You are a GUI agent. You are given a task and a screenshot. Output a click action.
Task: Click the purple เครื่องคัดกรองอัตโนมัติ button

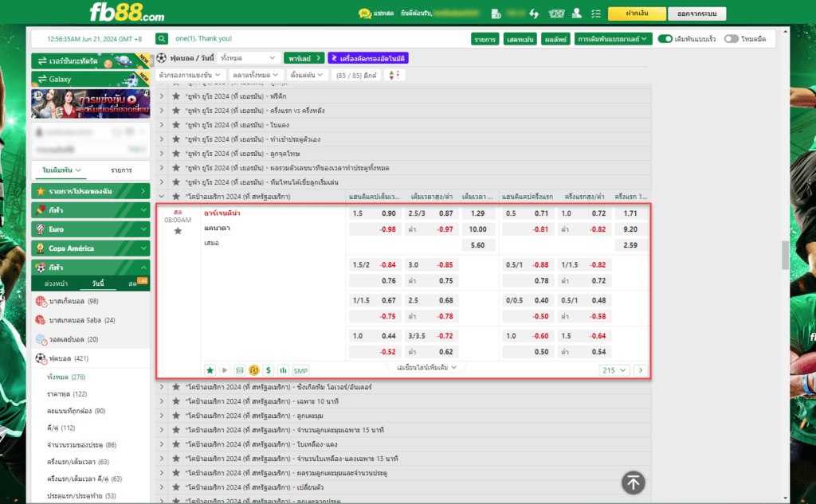tap(368, 58)
